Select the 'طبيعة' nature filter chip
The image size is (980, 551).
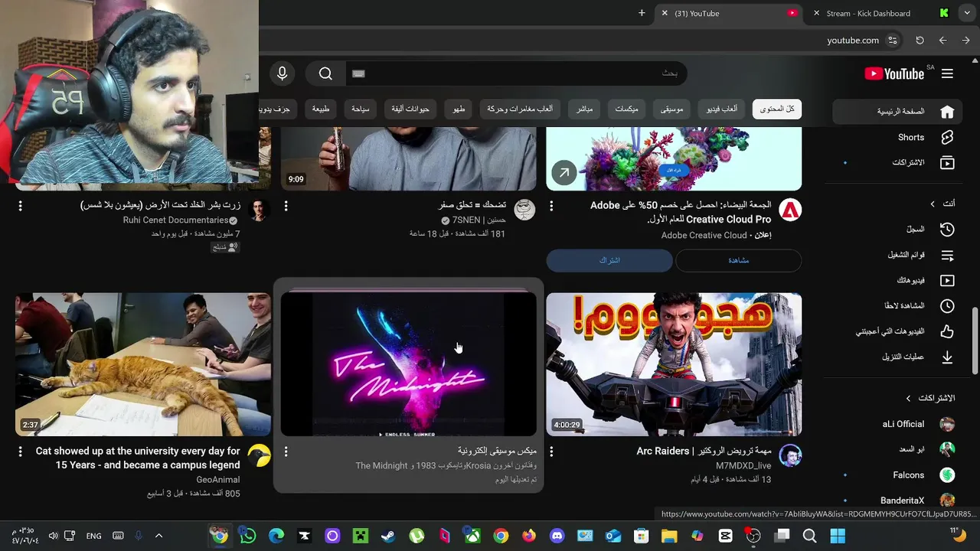click(x=320, y=109)
